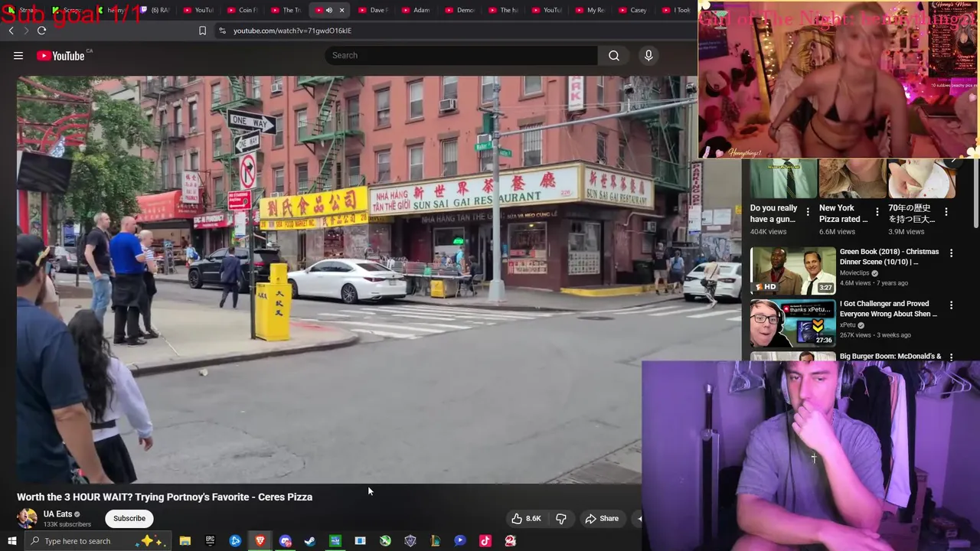Switch to the (6) RA... Twitch tab

point(155,10)
